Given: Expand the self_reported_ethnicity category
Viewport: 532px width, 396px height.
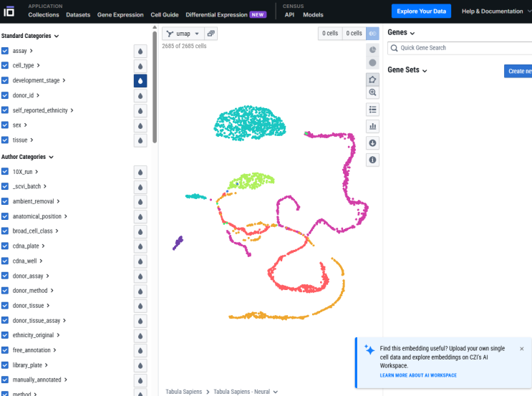Looking at the screenshot, I should pyautogui.click(x=43, y=110).
